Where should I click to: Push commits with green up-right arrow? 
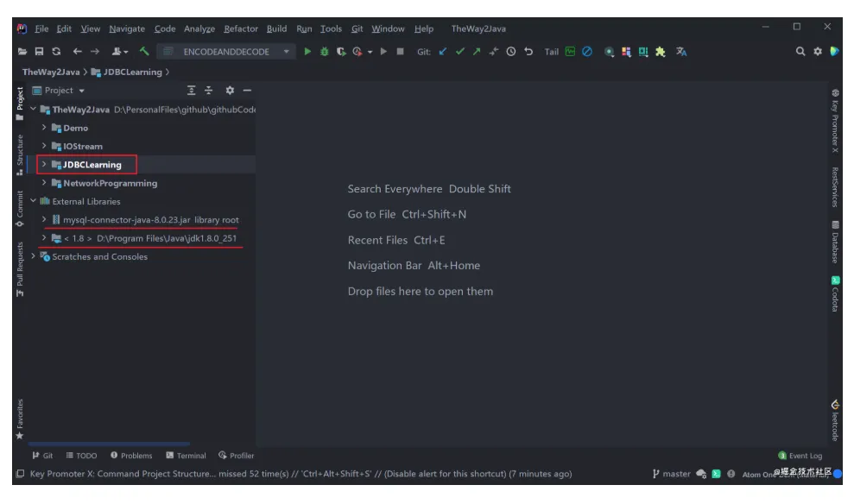(x=477, y=52)
